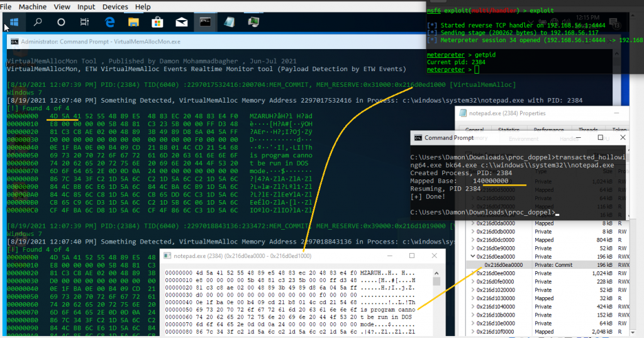Expand memory region 0x216d0e90000
This screenshot has height=338, width=644.
click(x=472, y=249)
